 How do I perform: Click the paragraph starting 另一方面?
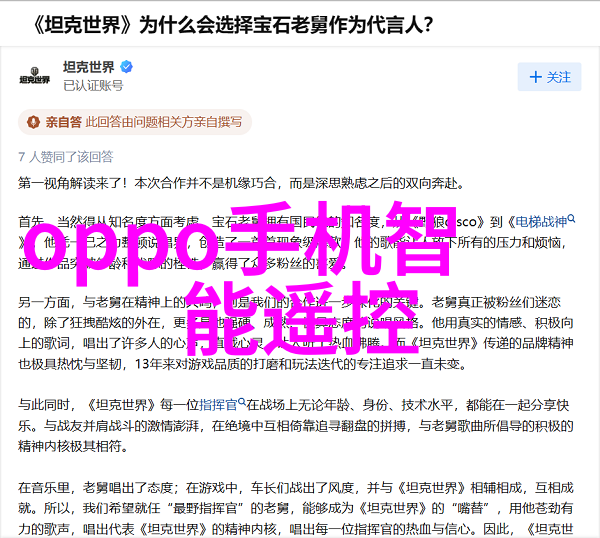pyautogui.click(x=295, y=333)
